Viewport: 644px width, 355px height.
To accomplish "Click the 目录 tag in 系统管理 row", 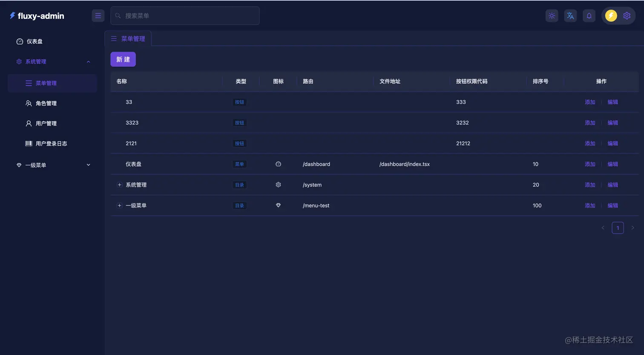I will 240,185.
